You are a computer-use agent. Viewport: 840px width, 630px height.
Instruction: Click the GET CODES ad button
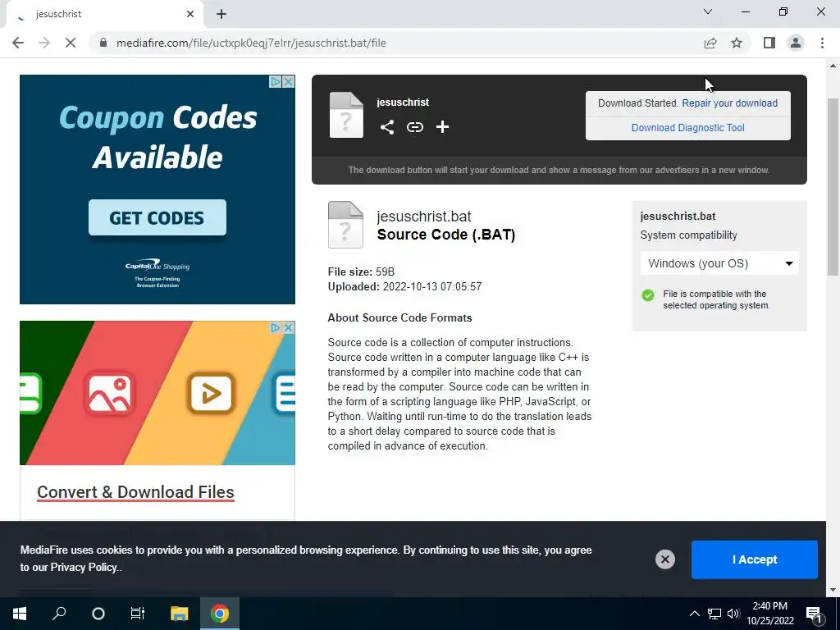pyautogui.click(x=157, y=217)
